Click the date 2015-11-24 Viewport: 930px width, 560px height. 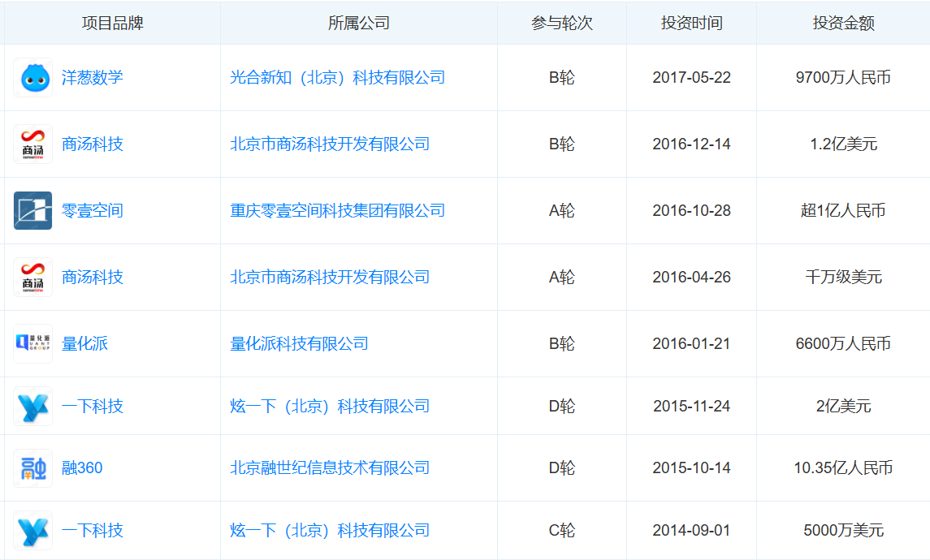click(691, 406)
